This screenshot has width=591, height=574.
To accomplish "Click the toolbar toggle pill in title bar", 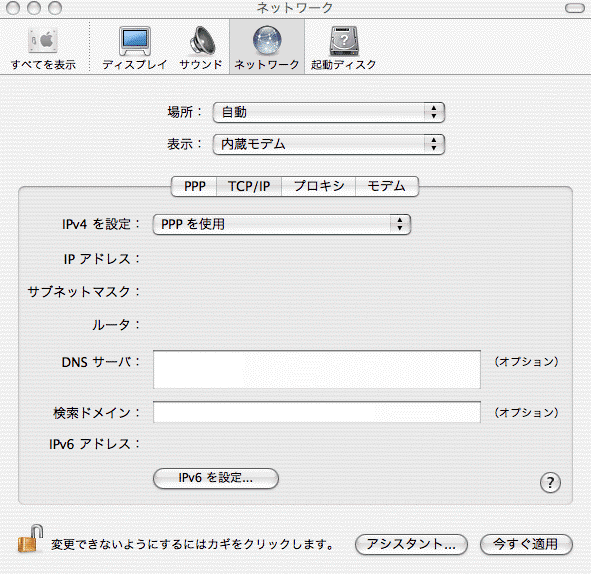I will [575, 8].
